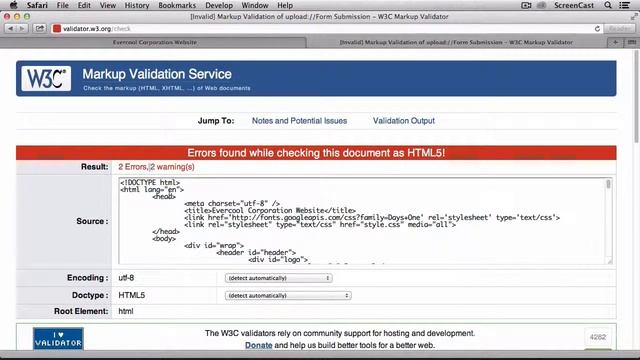The width and height of the screenshot is (640, 360).
Task: Click the 'utf-8' encoding value
Action: point(126,278)
